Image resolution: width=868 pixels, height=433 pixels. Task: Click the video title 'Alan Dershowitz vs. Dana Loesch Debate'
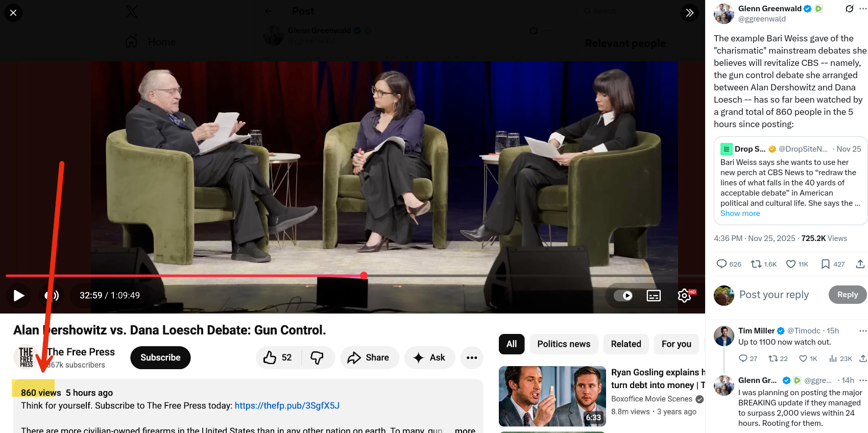point(170,330)
